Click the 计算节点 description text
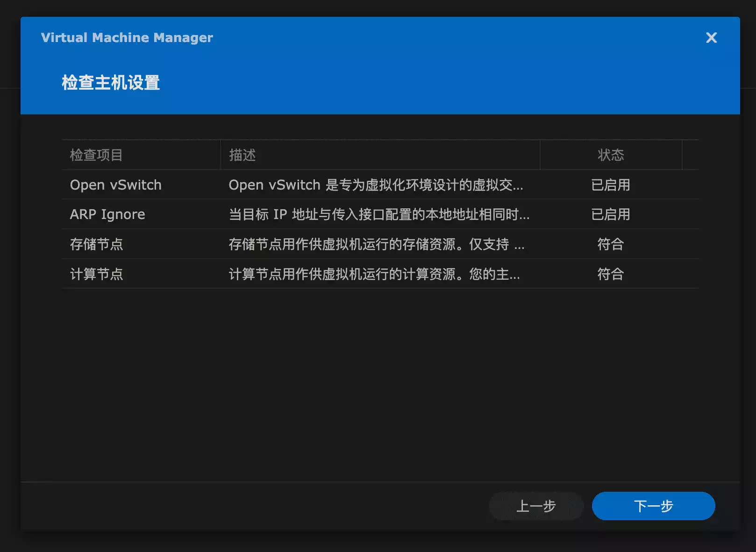 374,274
